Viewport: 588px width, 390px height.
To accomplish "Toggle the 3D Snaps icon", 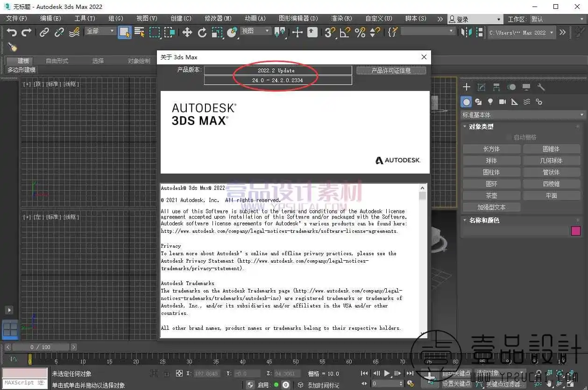I will point(330,32).
